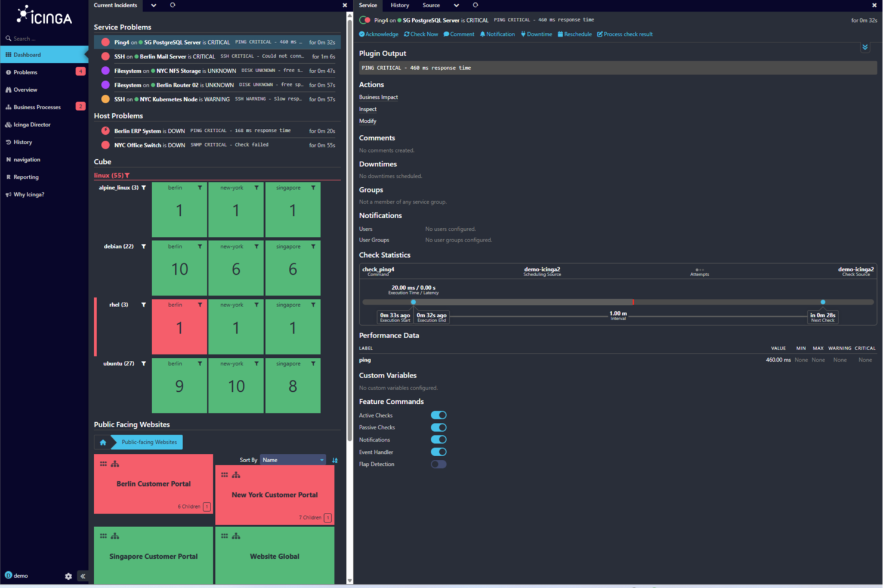Open the Modify action link
The height and width of the screenshot is (588, 883).
coord(368,121)
